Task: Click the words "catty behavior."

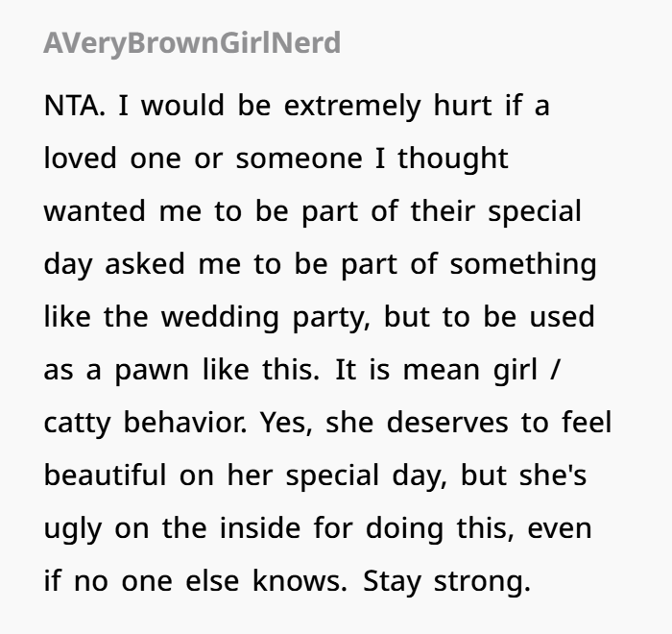Action: coord(146,423)
